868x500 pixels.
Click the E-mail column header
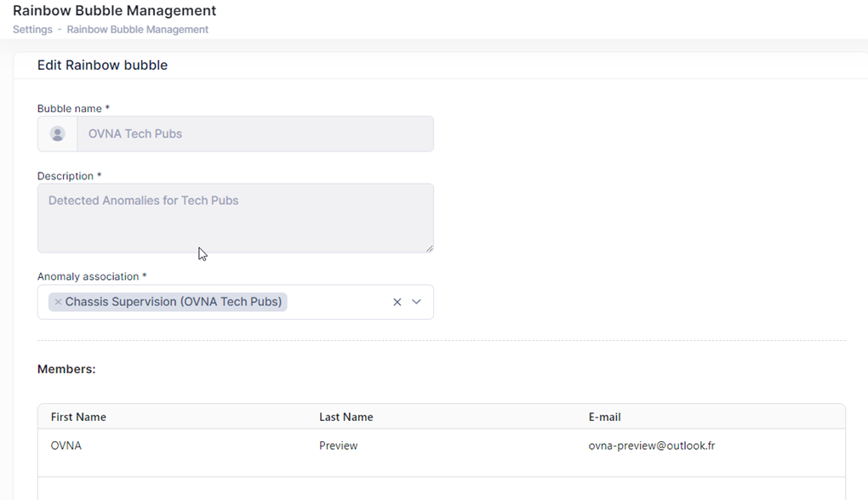(604, 417)
